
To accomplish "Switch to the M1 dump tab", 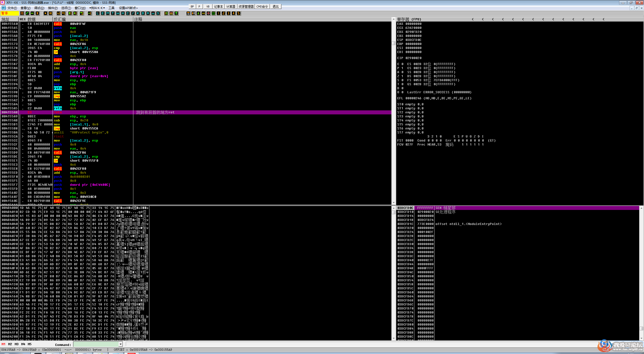I will pos(4,344).
